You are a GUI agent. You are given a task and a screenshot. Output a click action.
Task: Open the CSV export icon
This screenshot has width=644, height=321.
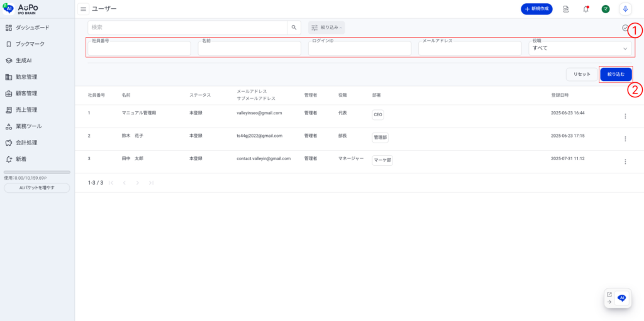point(566,9)
